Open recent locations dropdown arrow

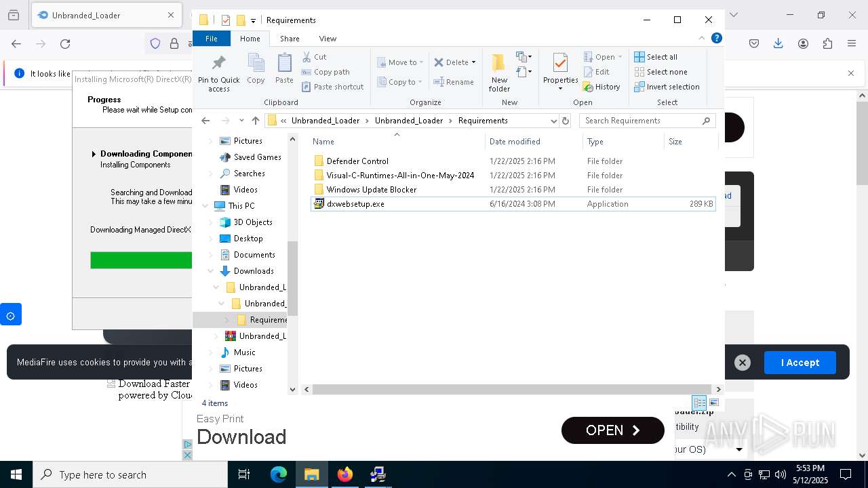tap(241, 121)
